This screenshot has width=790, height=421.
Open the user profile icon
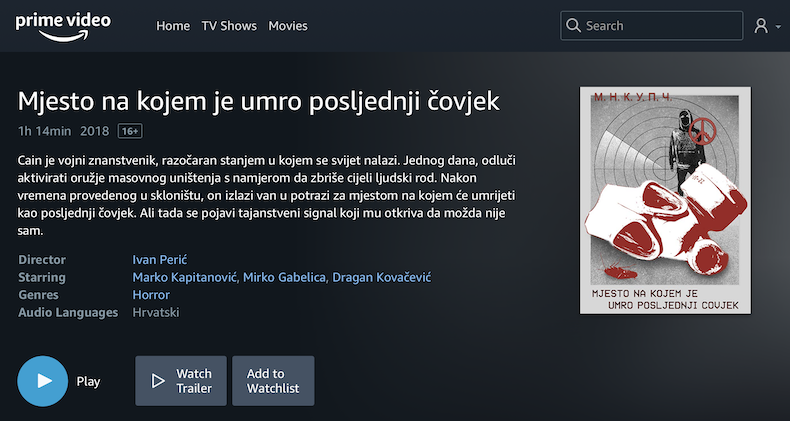point(760,26)
